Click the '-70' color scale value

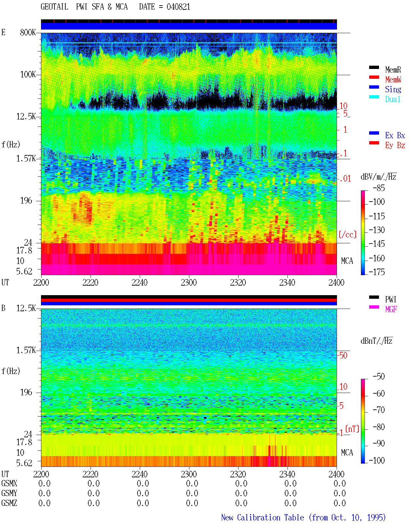point(379,410)
